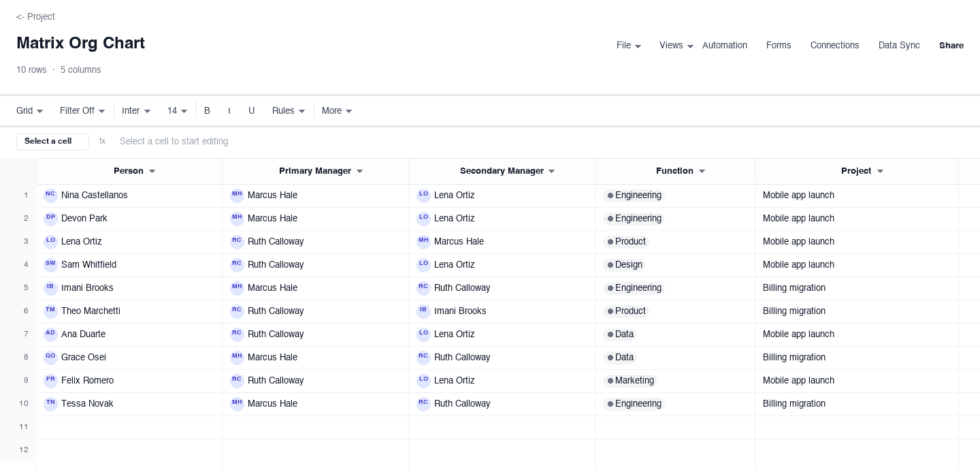This screenshot has height=470, width=980.
Task: Toggle italic formatting with I
Action: 229,111
